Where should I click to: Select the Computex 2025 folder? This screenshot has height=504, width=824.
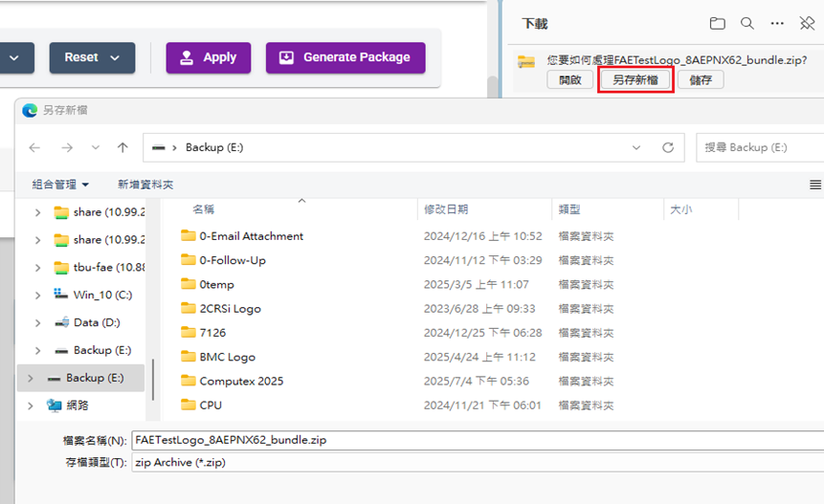click(x=241, y=381)
